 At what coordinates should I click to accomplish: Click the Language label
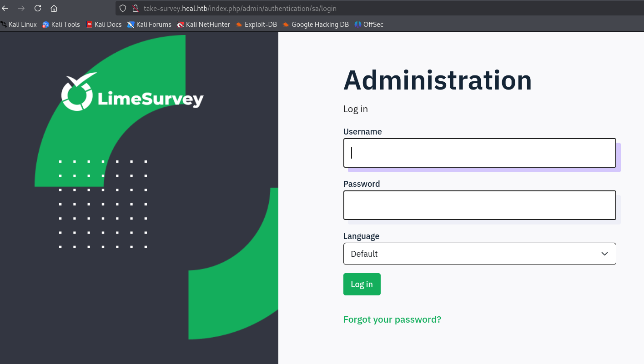[x=361, y=236]
